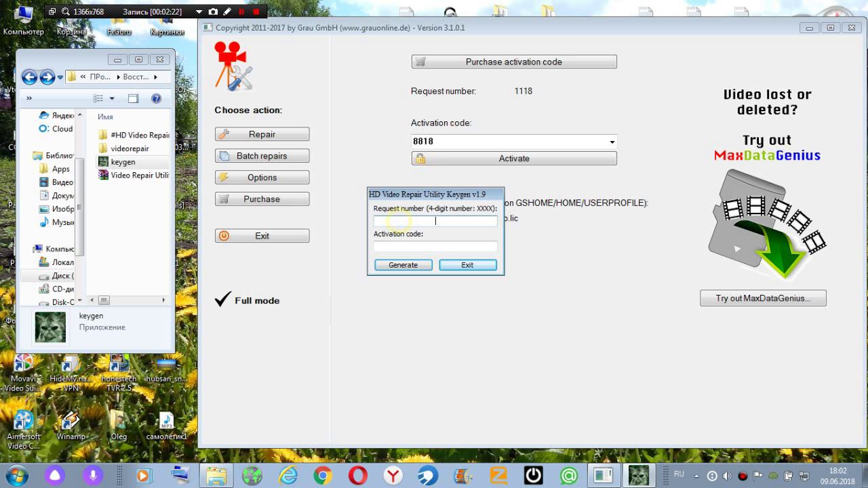This screenshot has height=488, width=868.
Task: Click the RU language indicator
Action: tap(679, 474)
